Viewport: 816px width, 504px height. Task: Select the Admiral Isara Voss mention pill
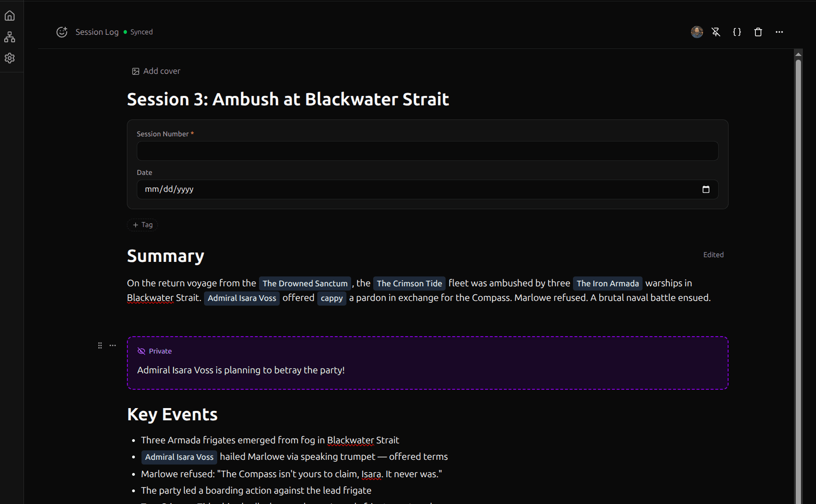(x=242, y=298)
